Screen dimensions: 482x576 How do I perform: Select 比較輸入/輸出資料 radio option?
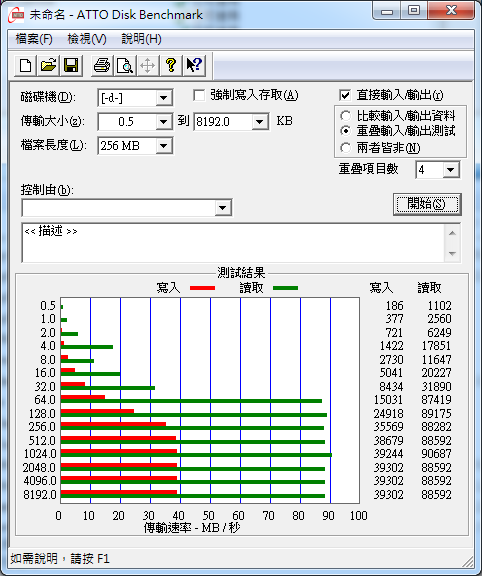tap(345, 116)
